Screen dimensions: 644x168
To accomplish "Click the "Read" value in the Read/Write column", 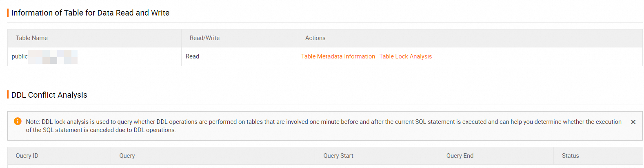I will (x=192, y=56).
